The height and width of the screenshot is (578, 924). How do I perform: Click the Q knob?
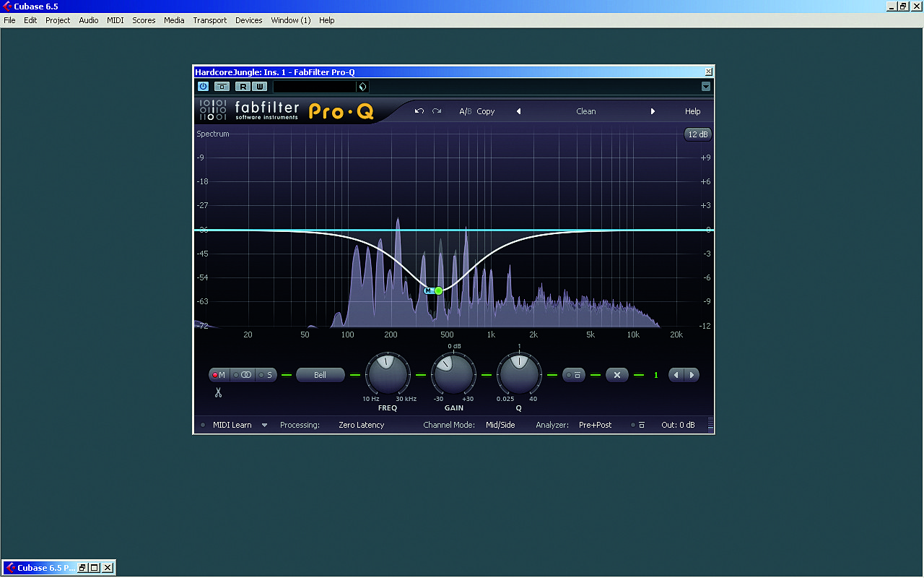[518, 374]
